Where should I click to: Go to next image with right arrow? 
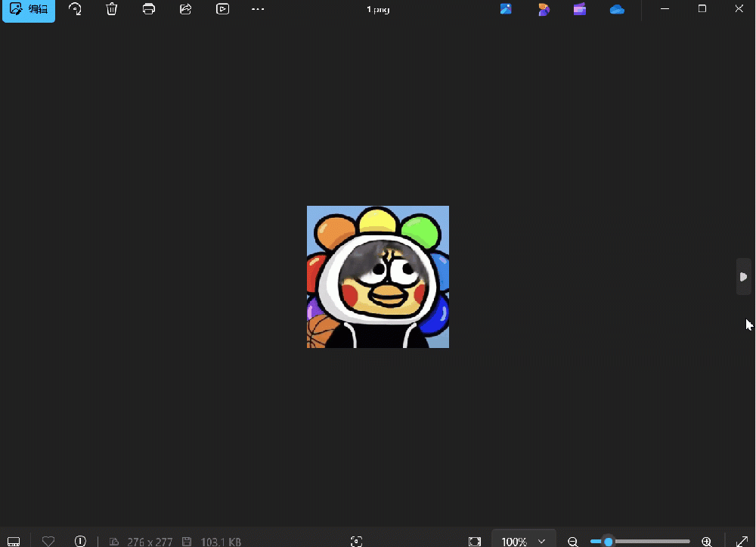point(743,277)
